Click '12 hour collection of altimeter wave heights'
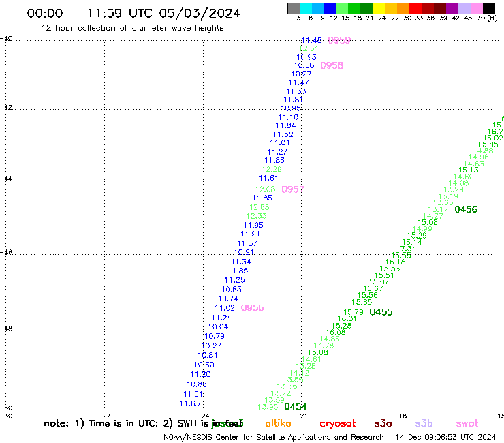 (132, 28)
